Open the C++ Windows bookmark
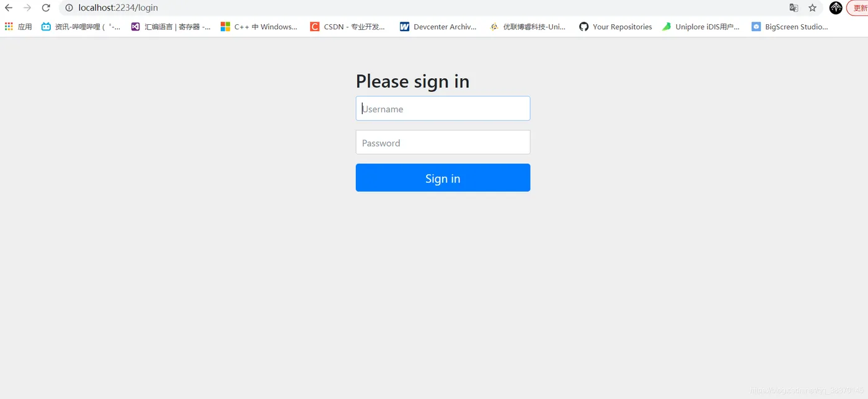The image size is (868, 399). coord(259,27)
